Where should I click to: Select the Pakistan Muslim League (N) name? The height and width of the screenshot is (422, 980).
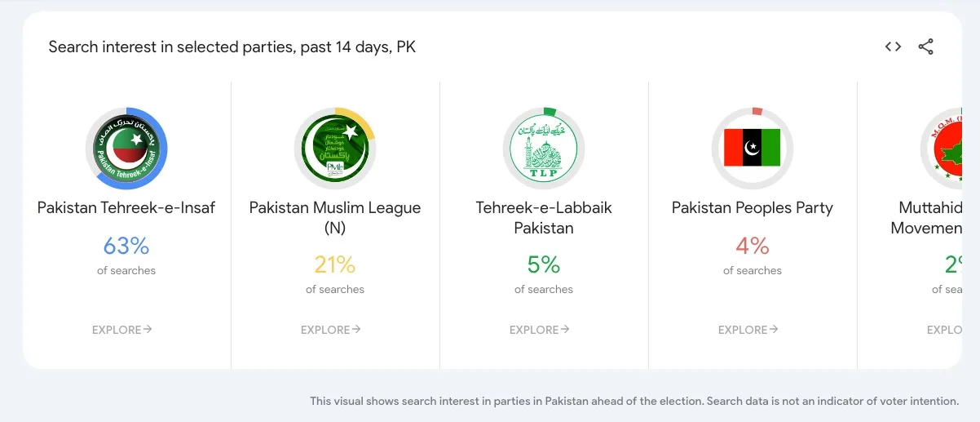(335, 218)
